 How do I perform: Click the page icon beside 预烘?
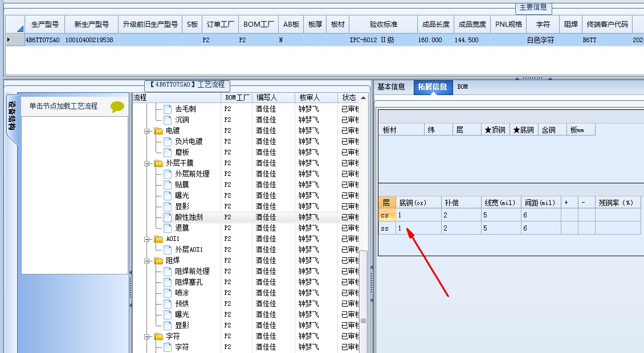coord(168,303)
